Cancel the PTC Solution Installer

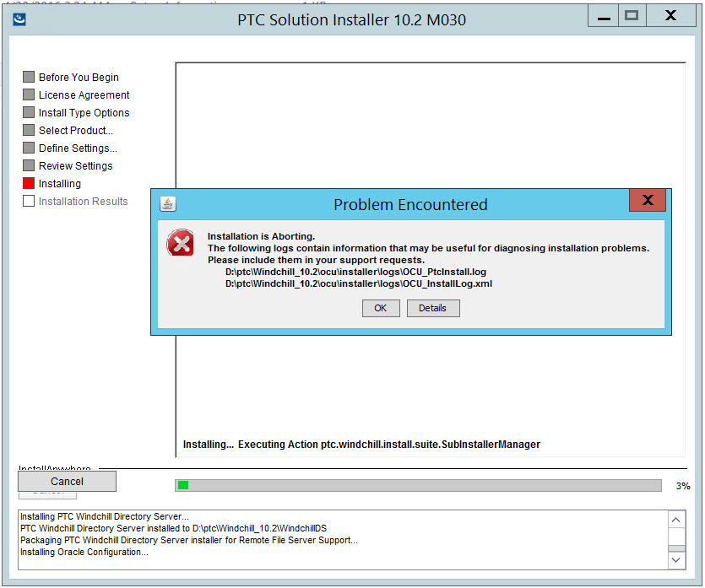pos(67,481)
